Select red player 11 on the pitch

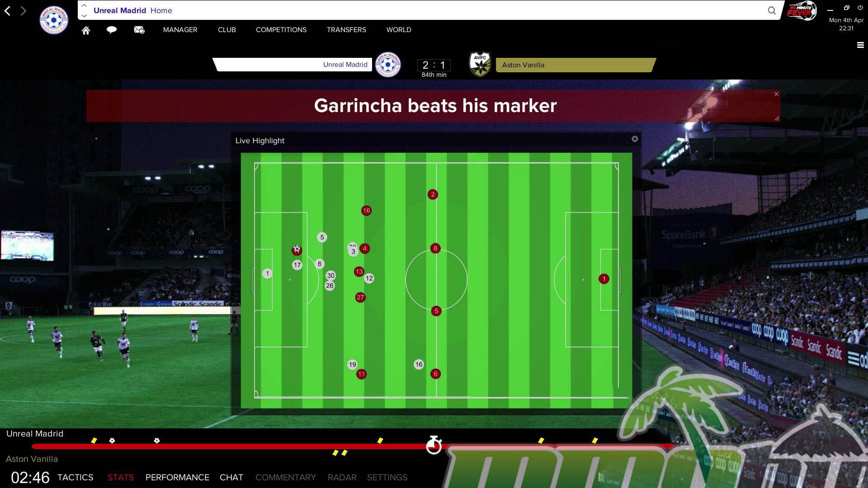[361, 374]
